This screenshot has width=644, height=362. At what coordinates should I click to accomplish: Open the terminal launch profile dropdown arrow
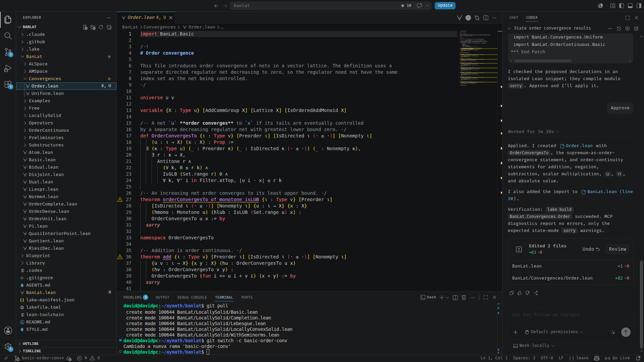click(x=447, y=298)
